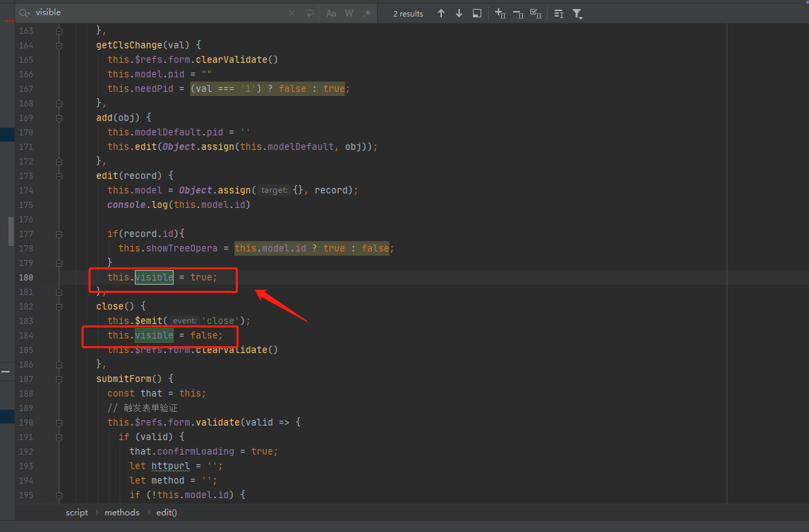Open search history via magnifier icon
This screenshot has width=809, height=532.
click(x=24, y=13)
